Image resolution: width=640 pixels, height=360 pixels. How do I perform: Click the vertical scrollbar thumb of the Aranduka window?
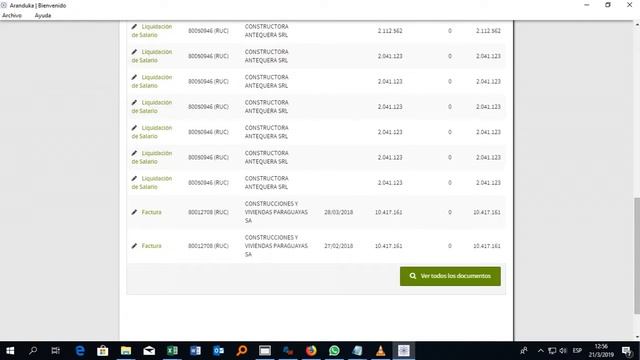[637, 256]
